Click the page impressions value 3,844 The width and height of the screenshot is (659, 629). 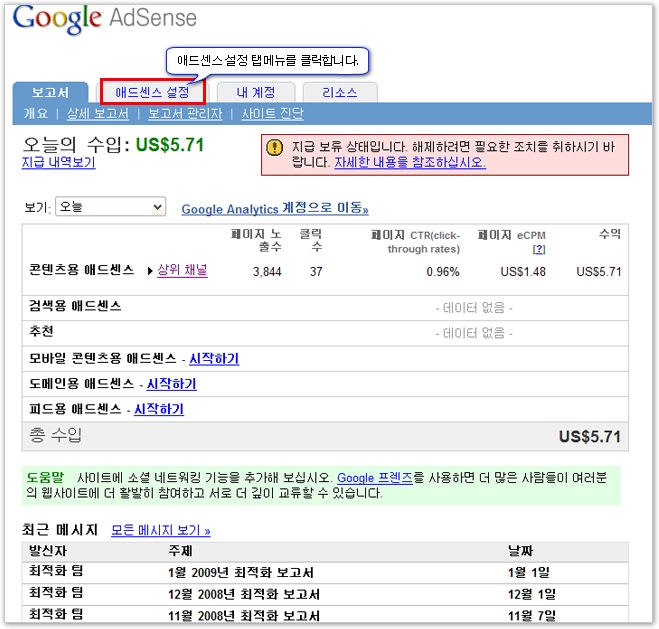[267, 272]
